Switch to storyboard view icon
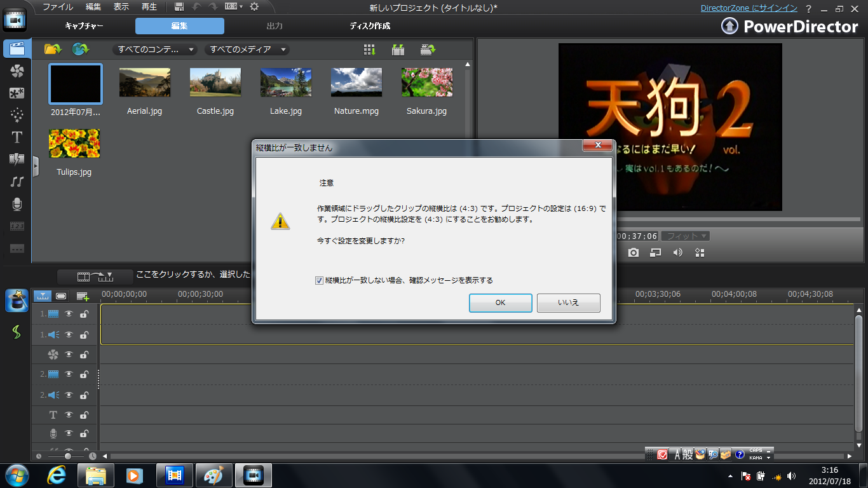Viewport: 868px width, 488px height. tap(61, 295)
